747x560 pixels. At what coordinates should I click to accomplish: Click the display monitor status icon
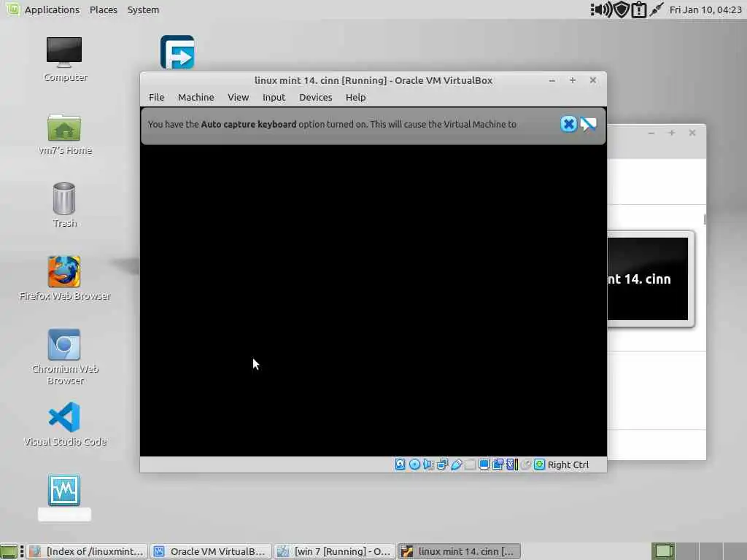pyautogui.click(x=484, y=464)
